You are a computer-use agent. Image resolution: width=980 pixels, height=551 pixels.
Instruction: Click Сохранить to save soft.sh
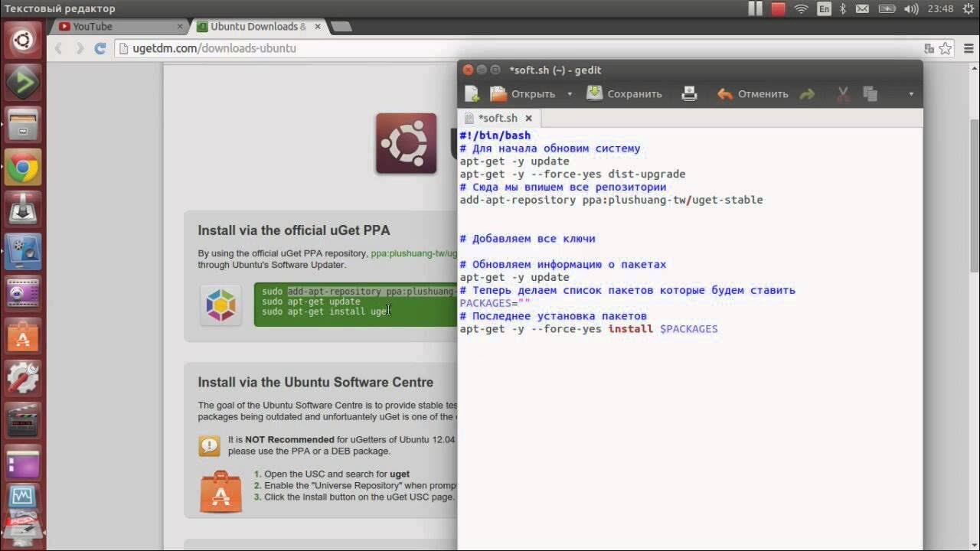624,94
